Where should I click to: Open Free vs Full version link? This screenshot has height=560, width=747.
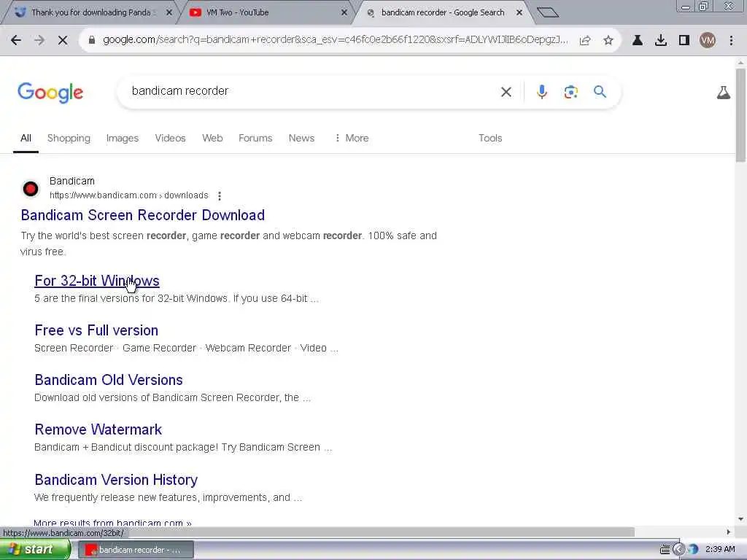(96, 330)
